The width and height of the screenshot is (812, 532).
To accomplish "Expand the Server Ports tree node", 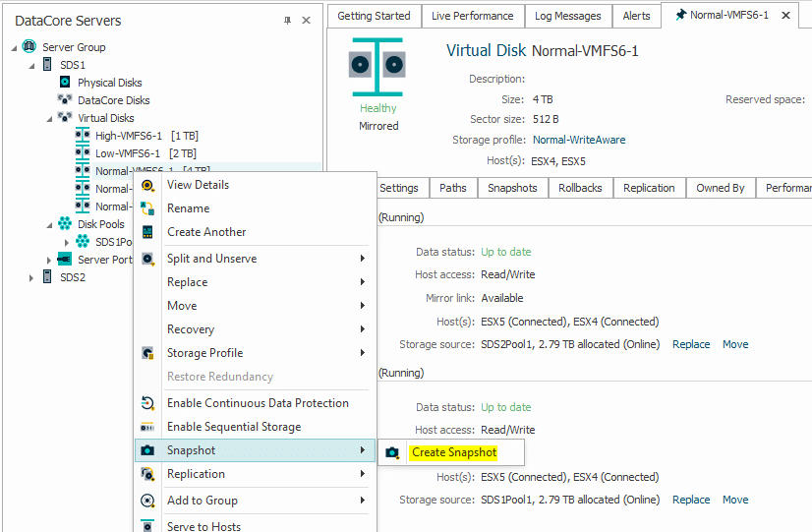I will click(x=49, y=260).
